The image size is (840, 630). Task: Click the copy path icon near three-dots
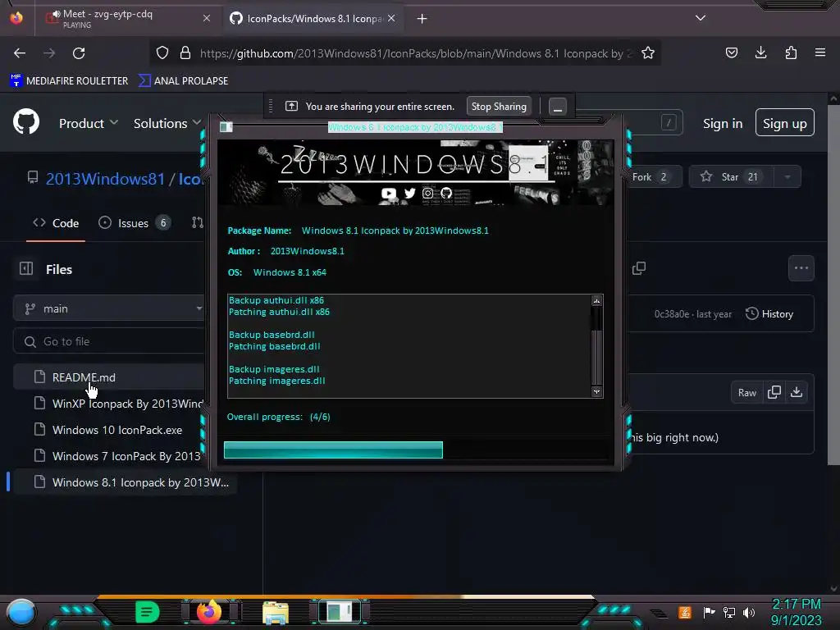638,268
